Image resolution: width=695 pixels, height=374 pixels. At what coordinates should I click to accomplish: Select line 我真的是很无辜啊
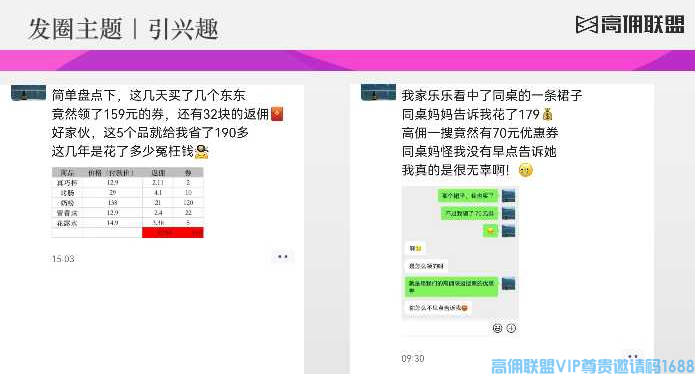click(456, 170)
